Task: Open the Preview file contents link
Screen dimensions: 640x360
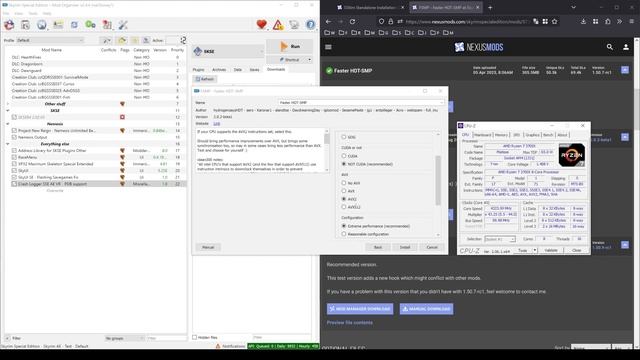Action: [x=349, y=322]
